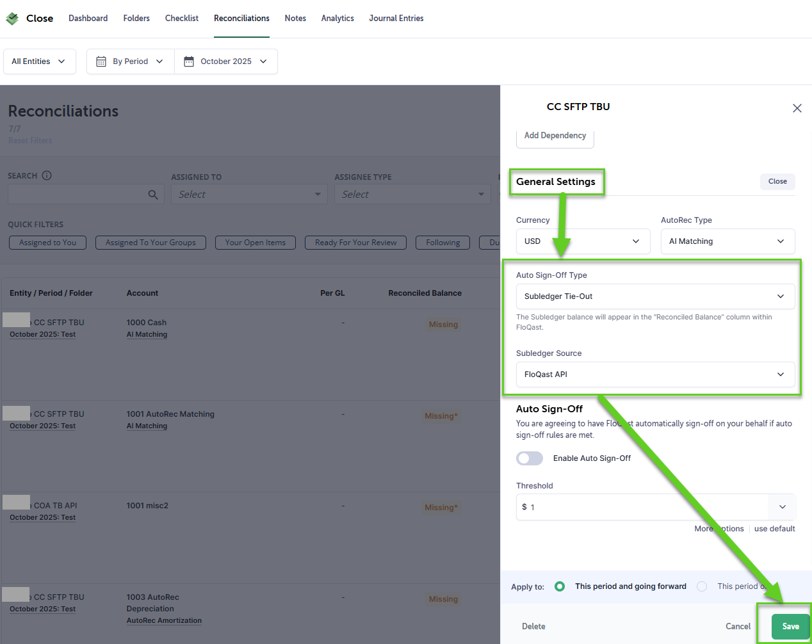
Task: Save the general settings changes
Action: point(790,627)
